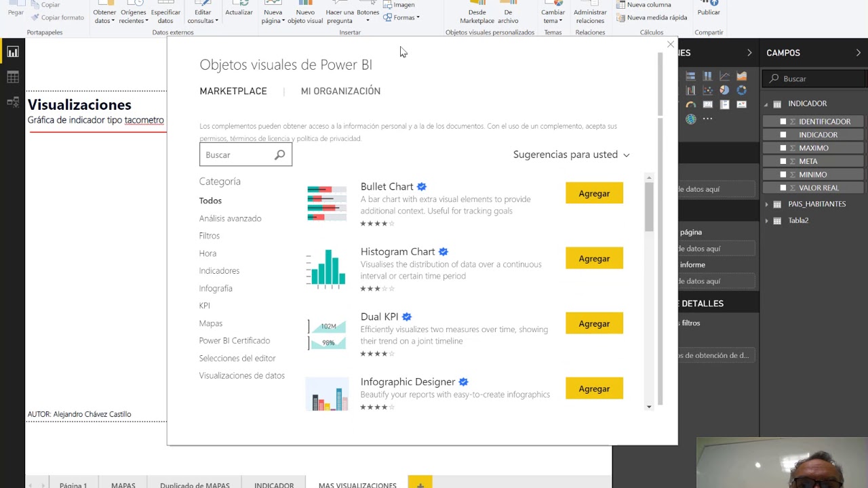Add the Histogram Chart visual
The height and width of the screenshot is (488, 868).
594,258
